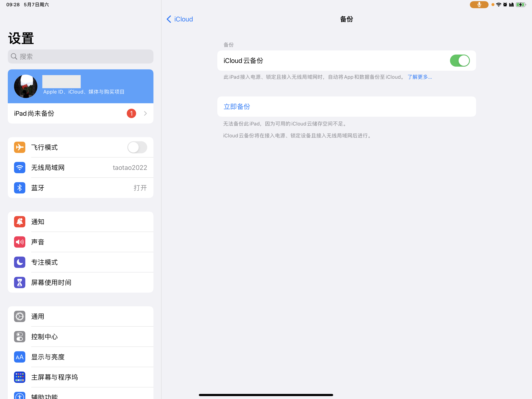Enable Airplane Mode switch
Screen dimensions: 532x399
click(x=137, y=147)
